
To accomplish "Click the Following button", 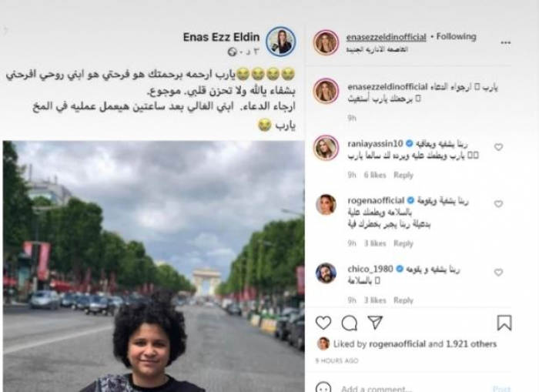I will click(x=456, y=36).
